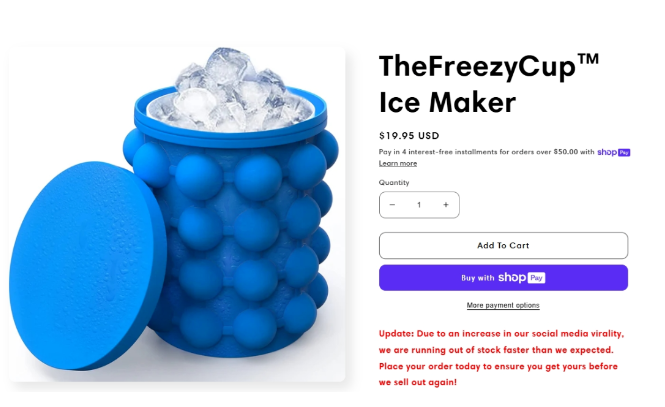Increase quantity with the plus icon

tap(446, 205)
